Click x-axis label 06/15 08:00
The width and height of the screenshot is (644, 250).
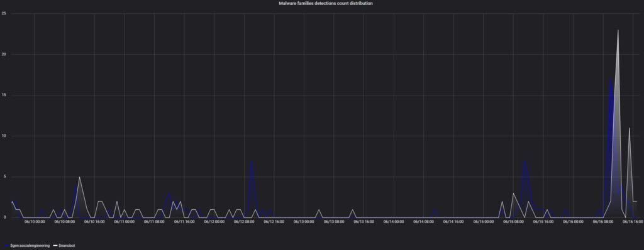point(514,222)
